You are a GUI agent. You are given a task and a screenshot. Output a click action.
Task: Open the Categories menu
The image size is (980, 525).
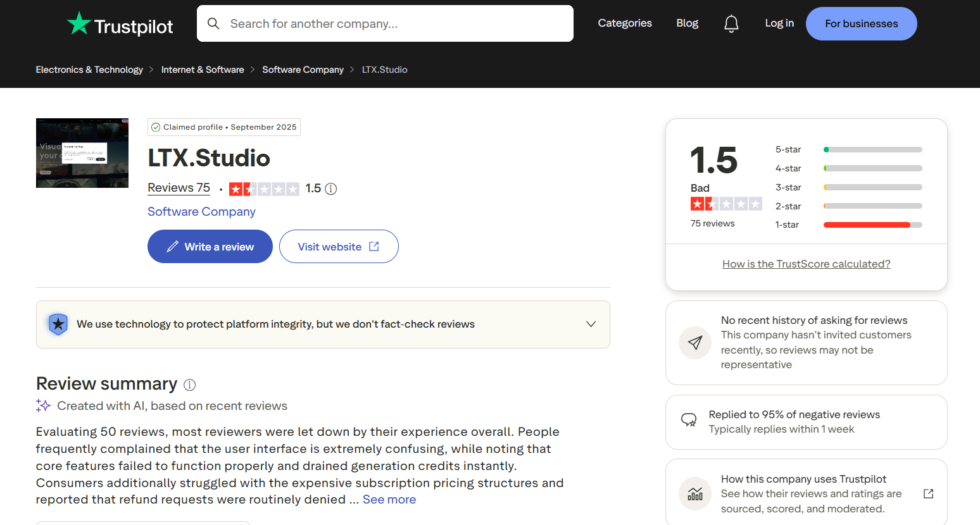point(625,23)
